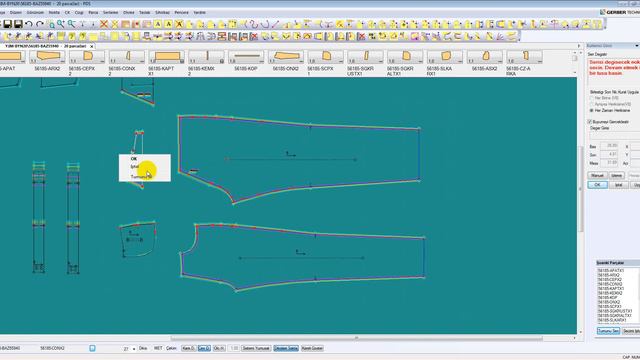The image size is (640, 360).
Task: Click the side panel İptal button
Action: (x=618, y=185)
